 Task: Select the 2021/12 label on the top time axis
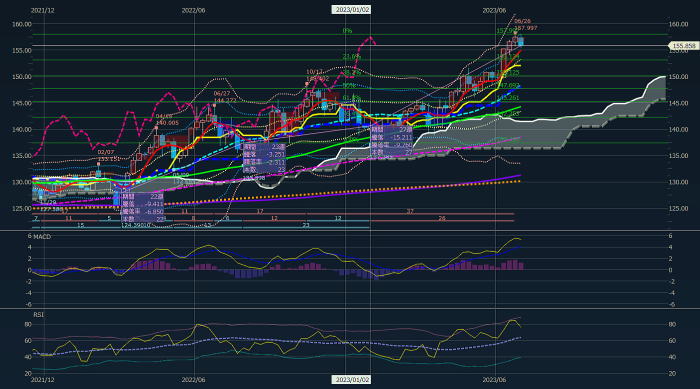point(42,10)
